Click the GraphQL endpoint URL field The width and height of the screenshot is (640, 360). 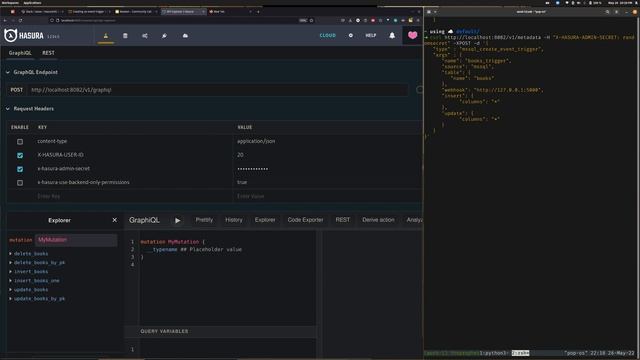[x=217, y=90]
